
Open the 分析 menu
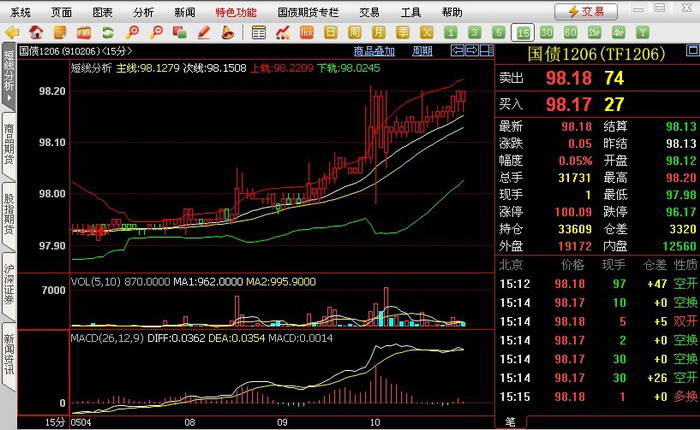coord(143,12)
